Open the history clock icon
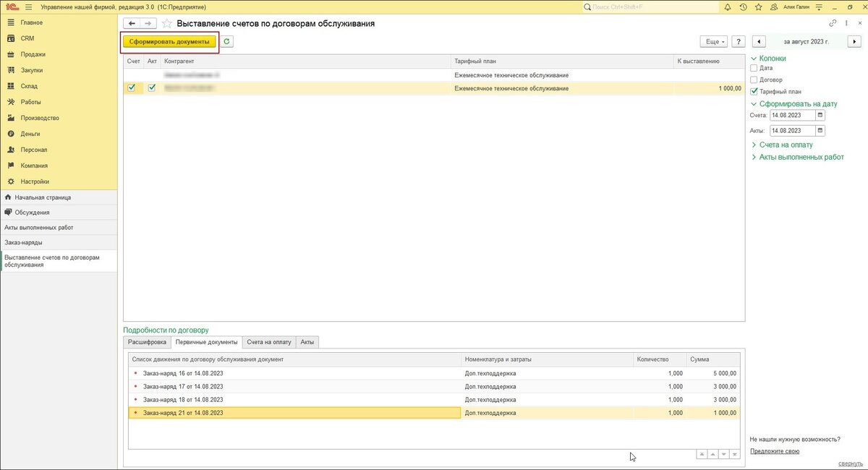This screenshot has width=868, height=470. 744,7
